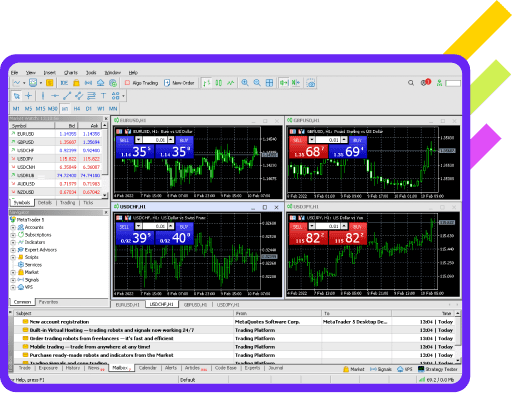Image resolution: width=512 pixels, height=393 pixels.
Task: Switch chart to line chart mode
Action: 231,83
